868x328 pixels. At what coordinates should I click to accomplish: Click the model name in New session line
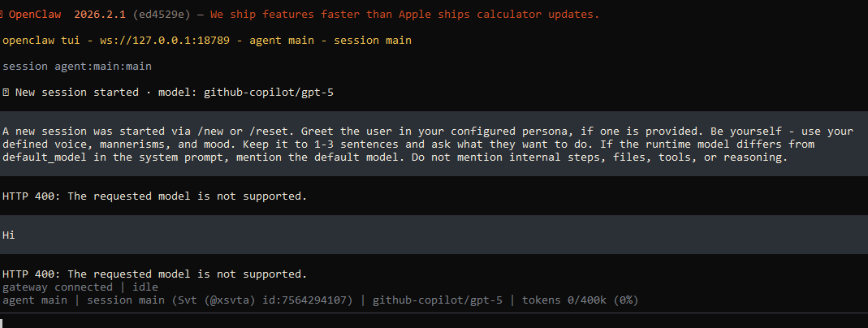270,93
